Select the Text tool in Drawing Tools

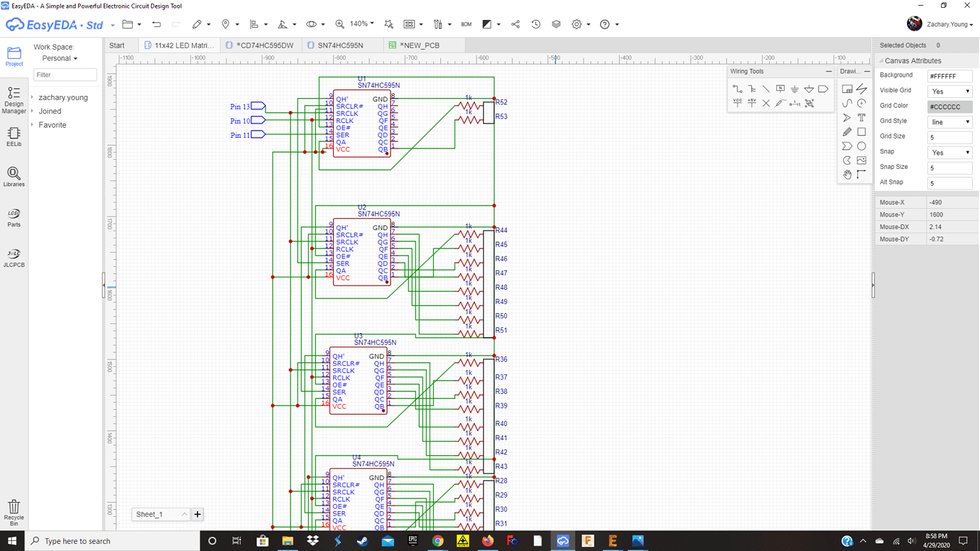tap(861, 117)
